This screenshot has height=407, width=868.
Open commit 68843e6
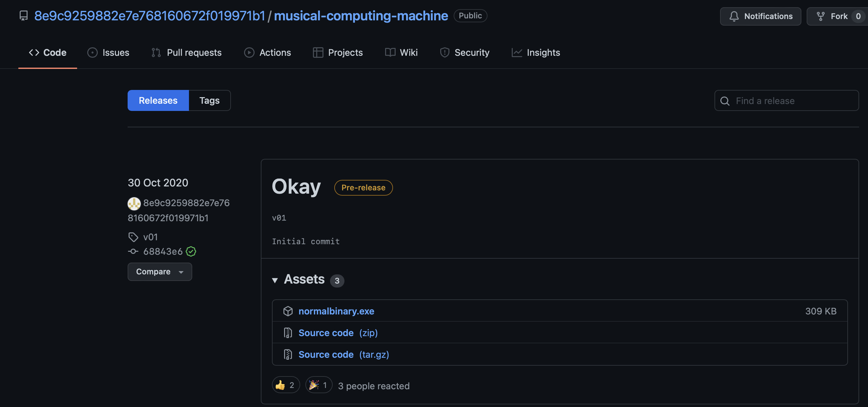click(x=163, y=251)
